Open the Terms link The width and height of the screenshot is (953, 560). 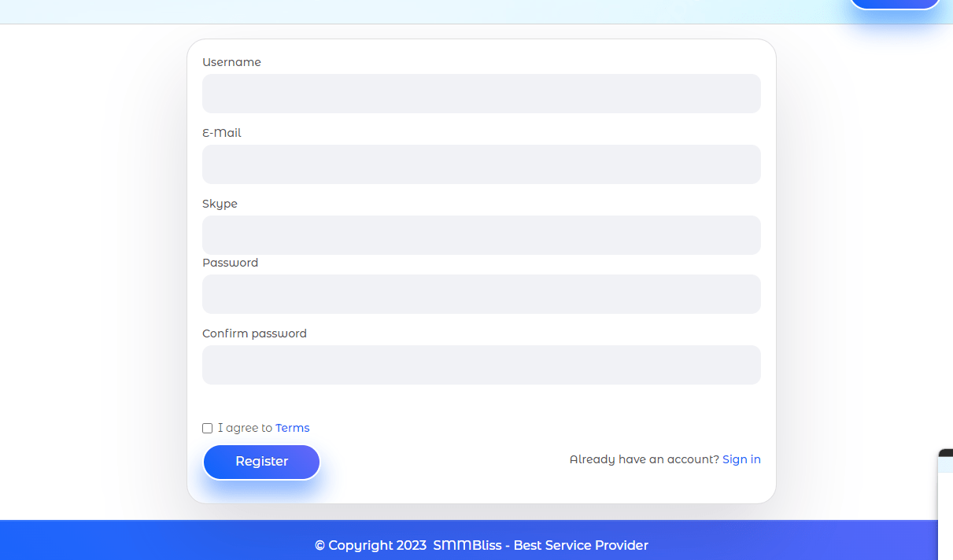[x=292, y=428]
